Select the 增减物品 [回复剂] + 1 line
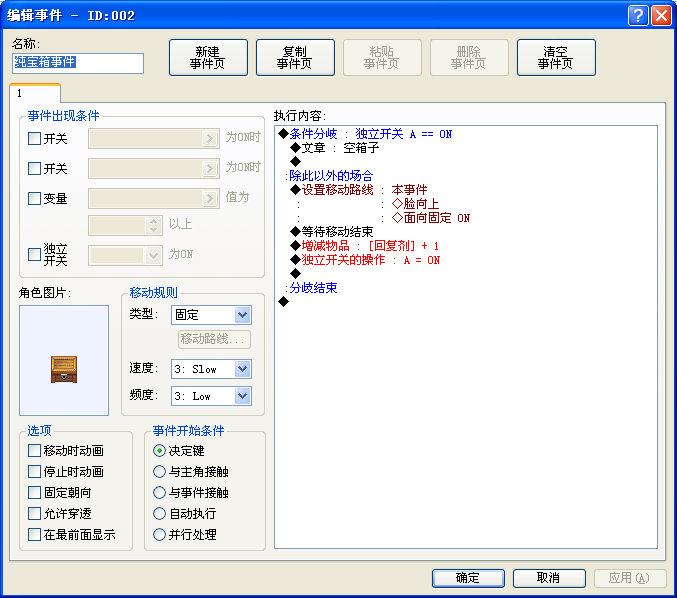The height and width of the screenshot is (598, 677). [x=365, y=246]
